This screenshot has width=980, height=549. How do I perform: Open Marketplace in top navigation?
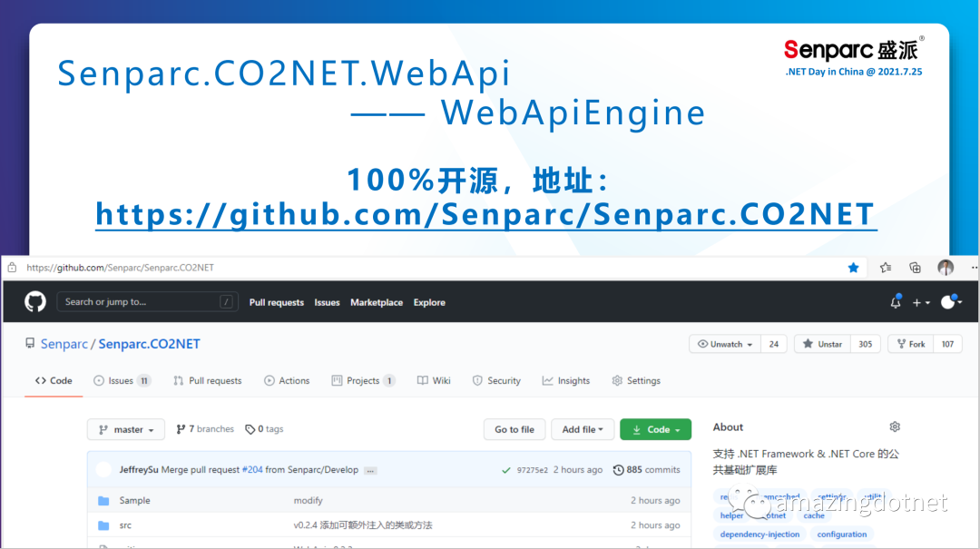click(x=377, y=302)
